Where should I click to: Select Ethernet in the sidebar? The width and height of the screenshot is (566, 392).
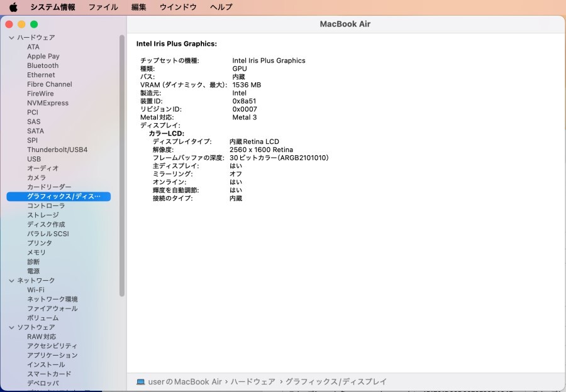click(x=41, y=75)
